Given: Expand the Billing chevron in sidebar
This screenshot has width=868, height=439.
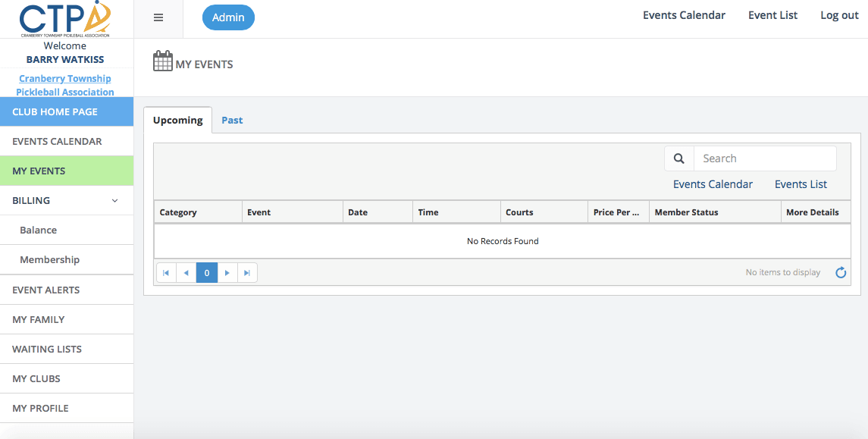Looking at the screenshot, I should click(115, 201).
